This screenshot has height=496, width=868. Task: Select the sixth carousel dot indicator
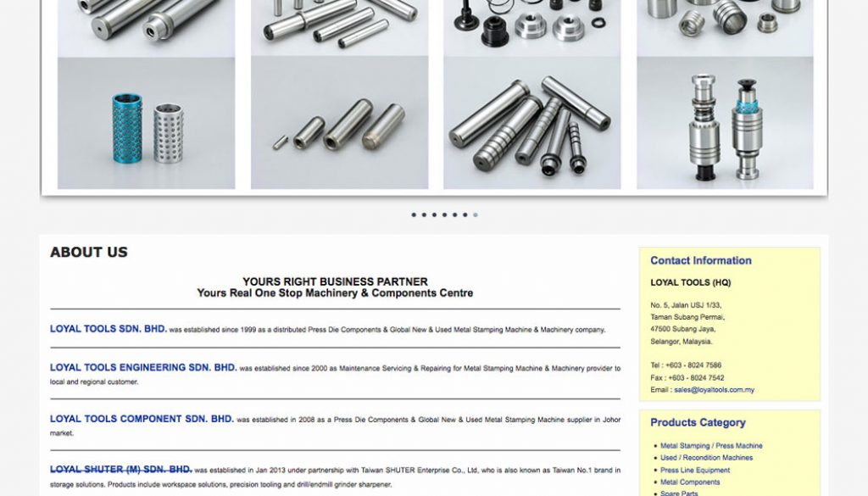pos(465,215)
